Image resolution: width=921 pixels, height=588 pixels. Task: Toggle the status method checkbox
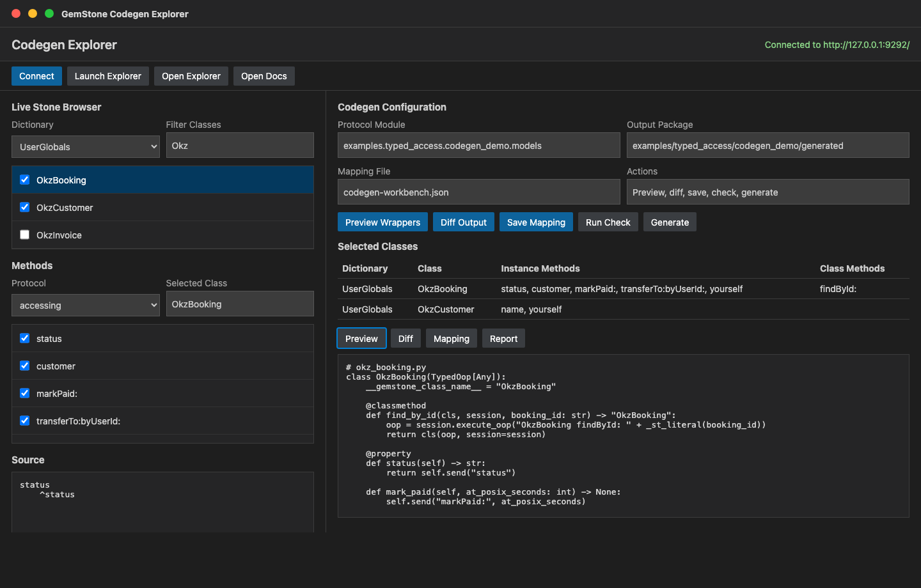[24, 338]
